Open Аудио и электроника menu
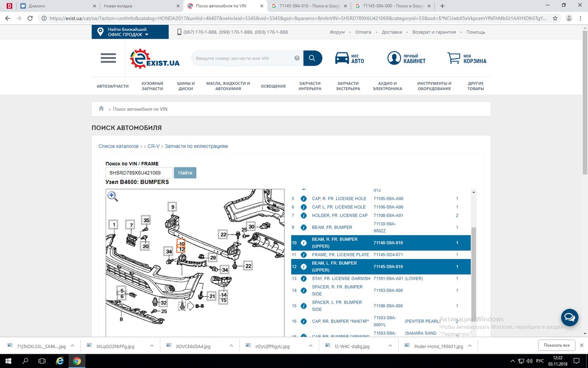Viewport: 588px width, 368px height. (387, 86)
